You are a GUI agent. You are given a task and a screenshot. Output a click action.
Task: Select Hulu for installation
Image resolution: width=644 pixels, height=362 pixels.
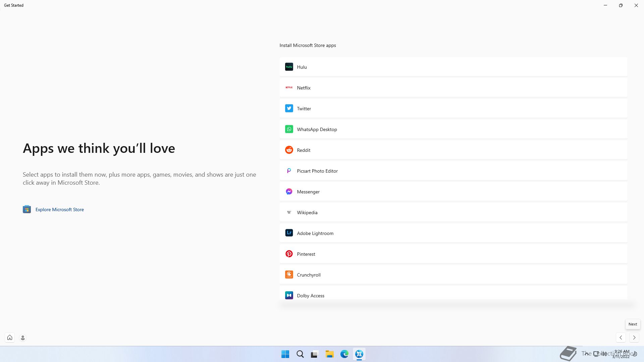pyautogui.click(x=453, y=67)
